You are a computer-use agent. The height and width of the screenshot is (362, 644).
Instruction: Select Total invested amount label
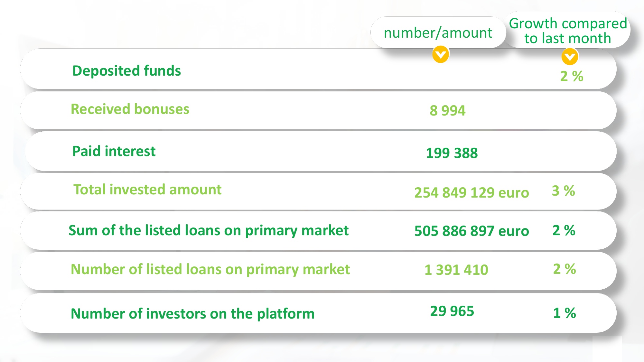147,190
